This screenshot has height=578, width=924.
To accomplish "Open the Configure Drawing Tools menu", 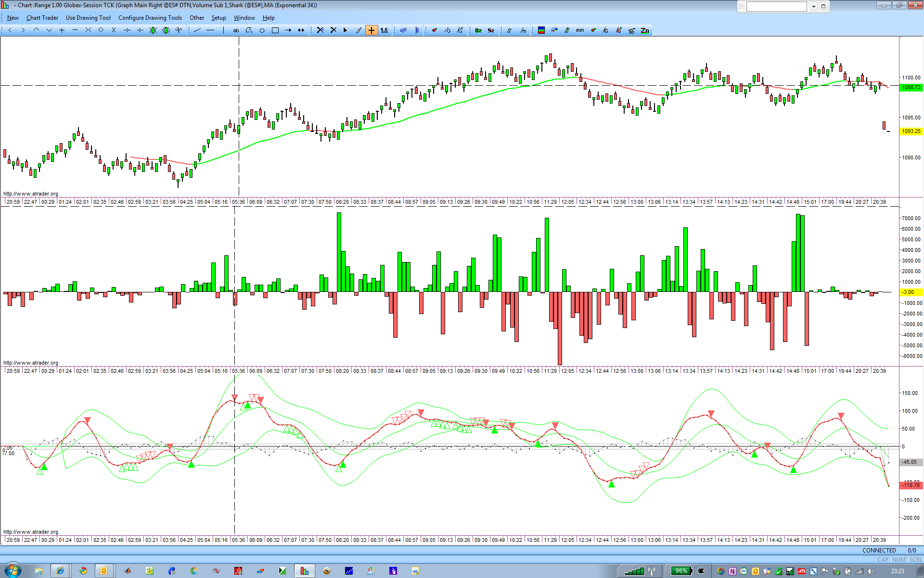I will click(150, 18).
